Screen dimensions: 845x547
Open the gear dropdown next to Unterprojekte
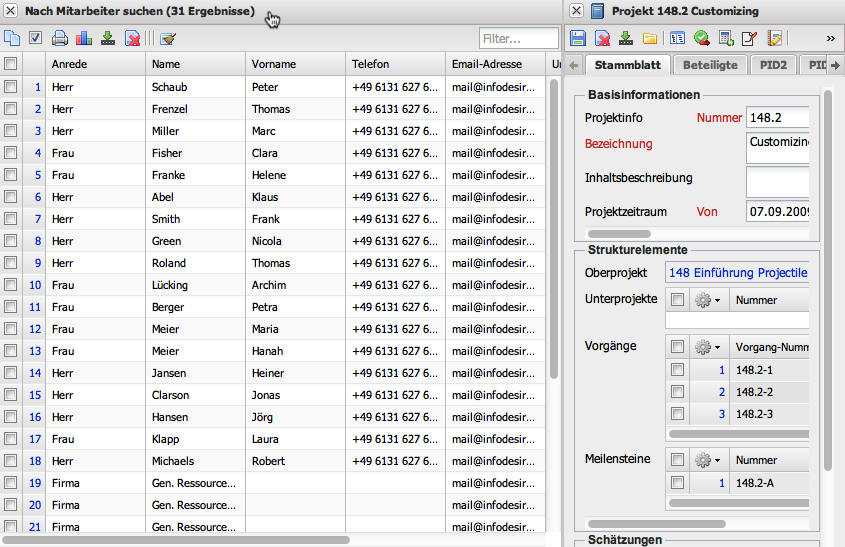pos(707,299)
